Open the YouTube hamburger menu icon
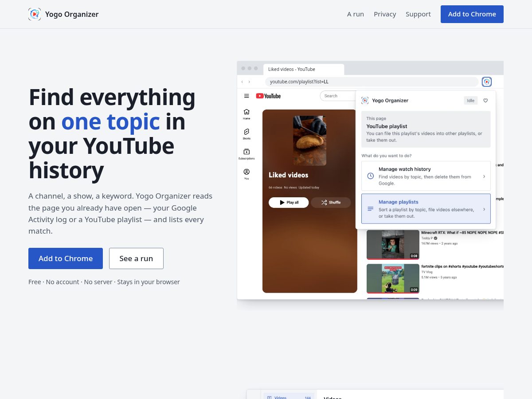This screenshot has height=399, width=532. (x=246, y=96)
